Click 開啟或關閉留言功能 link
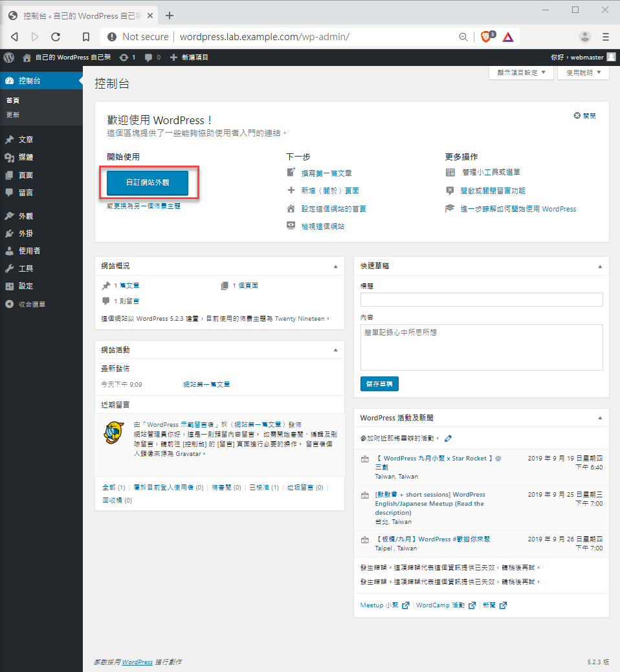 tap(493, 191)
